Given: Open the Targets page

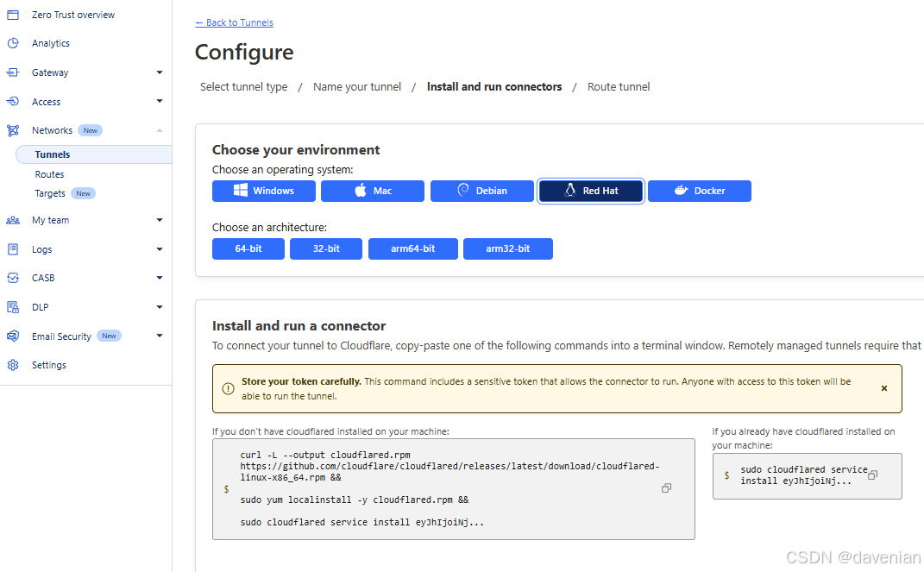Looking at the screenshot, I should (x=50, y=193).
